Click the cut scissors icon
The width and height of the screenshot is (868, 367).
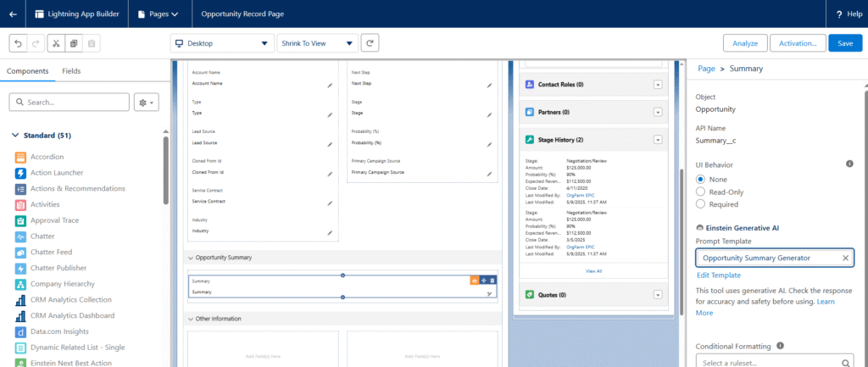tap(56, 43)
